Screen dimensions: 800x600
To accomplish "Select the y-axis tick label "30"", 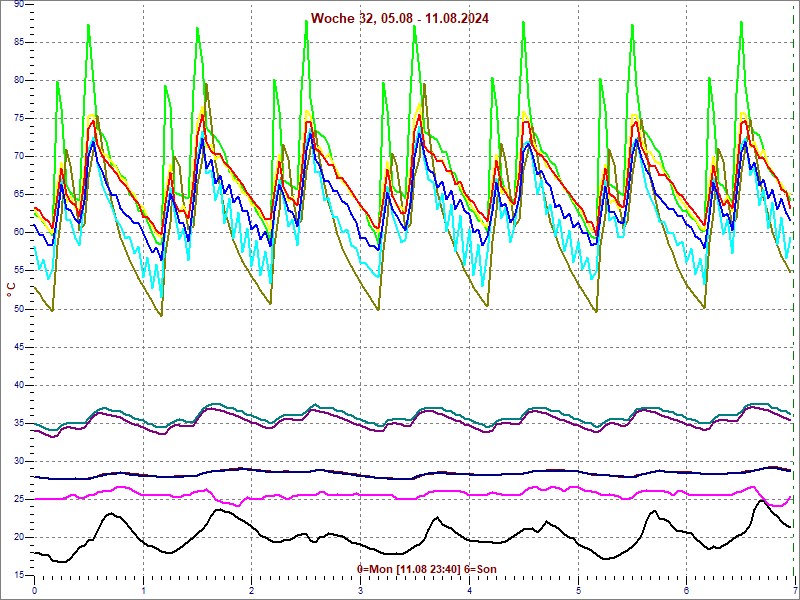I will pyautogui.click(x=18, y=461).
